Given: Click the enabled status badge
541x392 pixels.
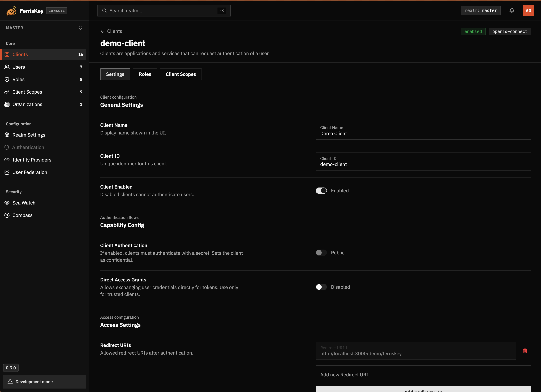Looking at the screenshot, I should click(x=473, y=32).
